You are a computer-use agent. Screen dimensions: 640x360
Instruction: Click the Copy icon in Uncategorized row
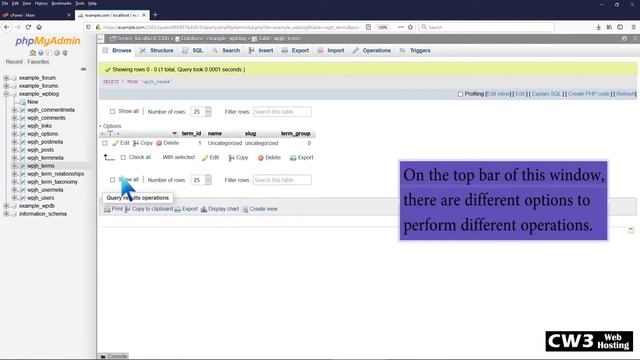tap(136, 143)
